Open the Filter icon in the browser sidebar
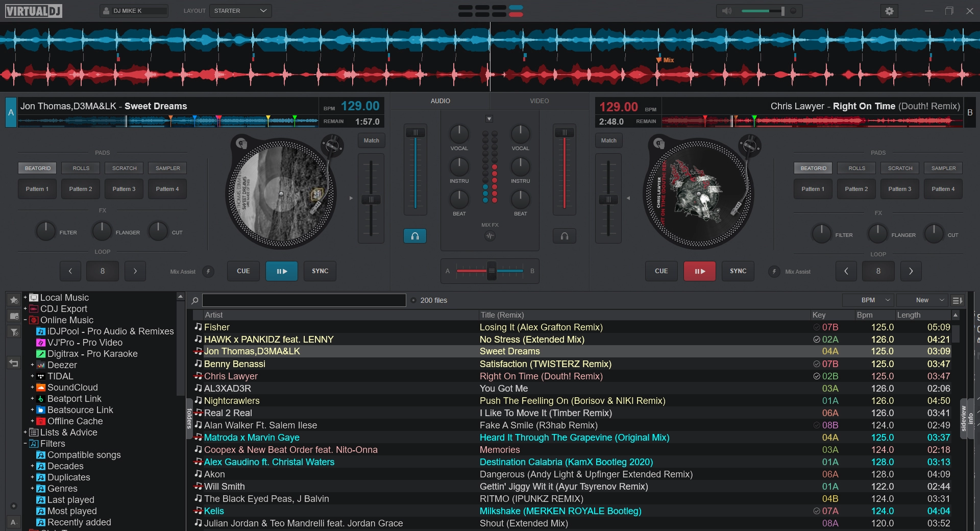 click(14, 332)
